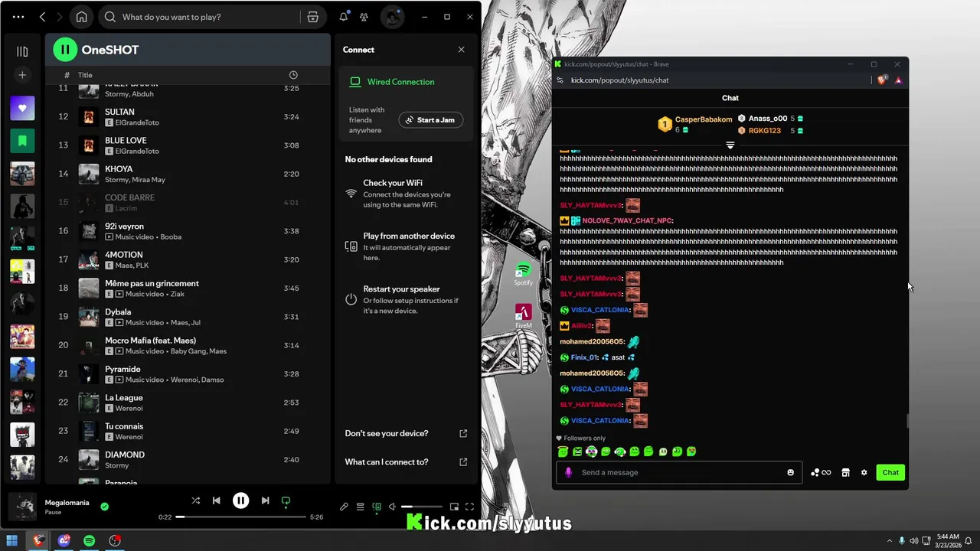Open the Kick chat shop icon

[x=845, y=472]
